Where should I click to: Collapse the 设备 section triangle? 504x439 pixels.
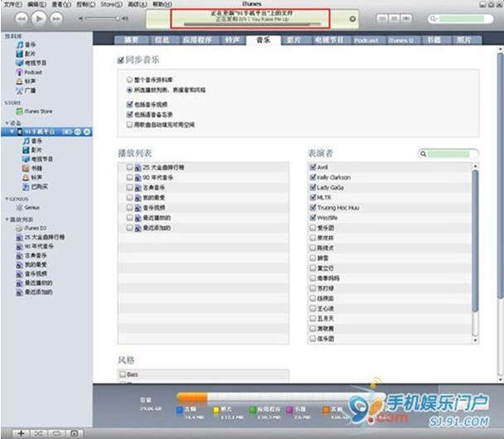7,123
